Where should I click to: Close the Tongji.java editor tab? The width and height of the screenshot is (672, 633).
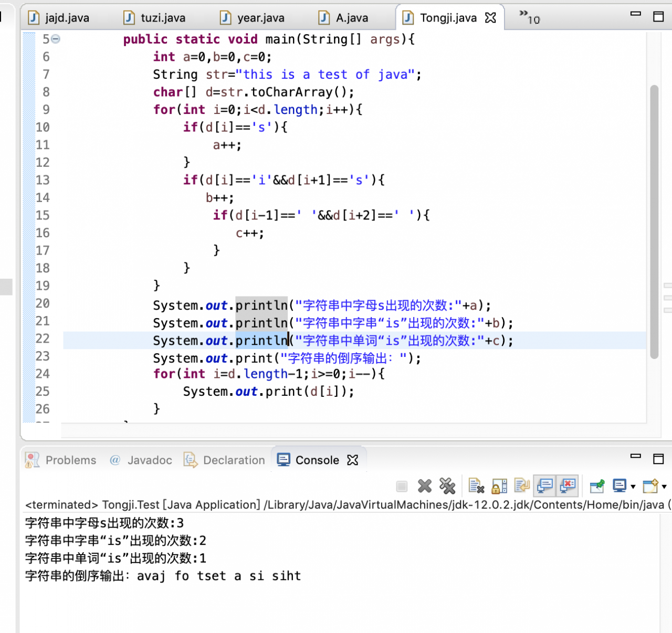(x=490, y=18)
